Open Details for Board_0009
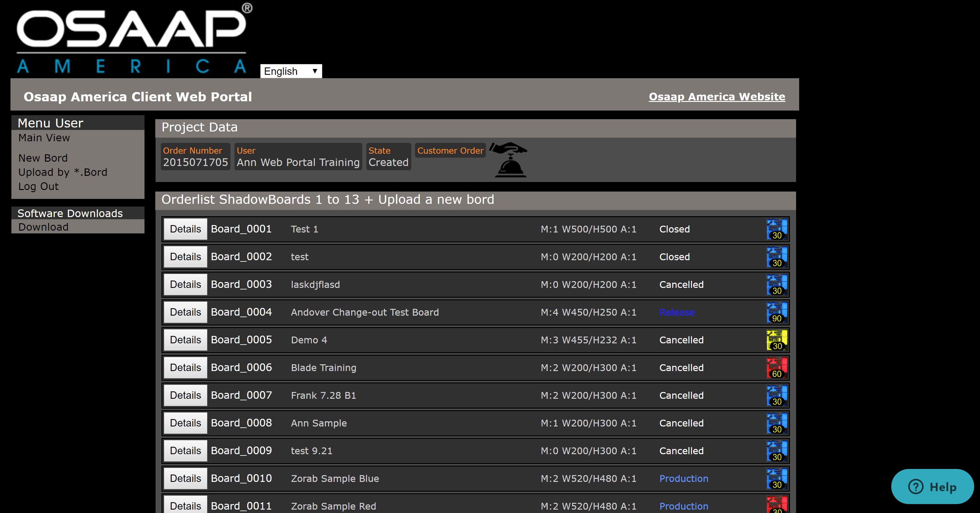Screen dimensions: 980x513 [185, 450]
